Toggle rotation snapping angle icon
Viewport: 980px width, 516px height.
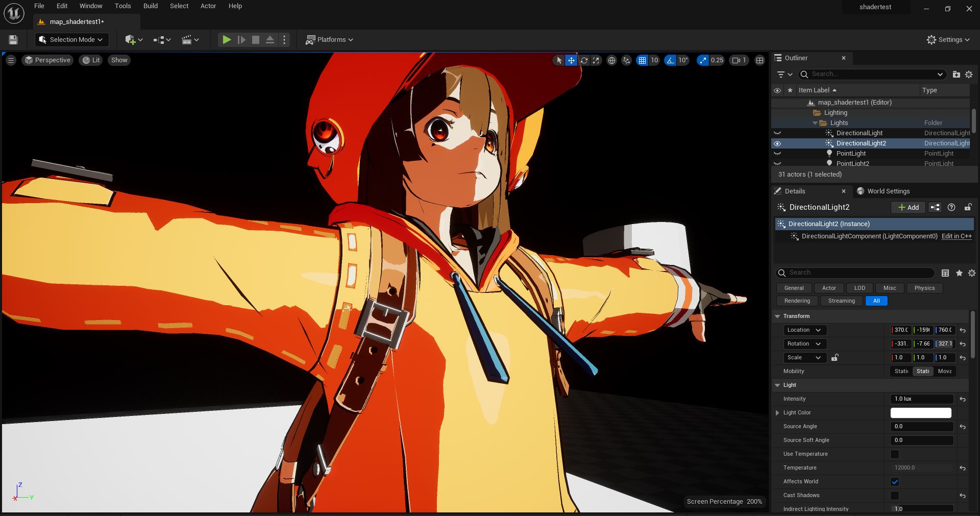coord(670,60)
